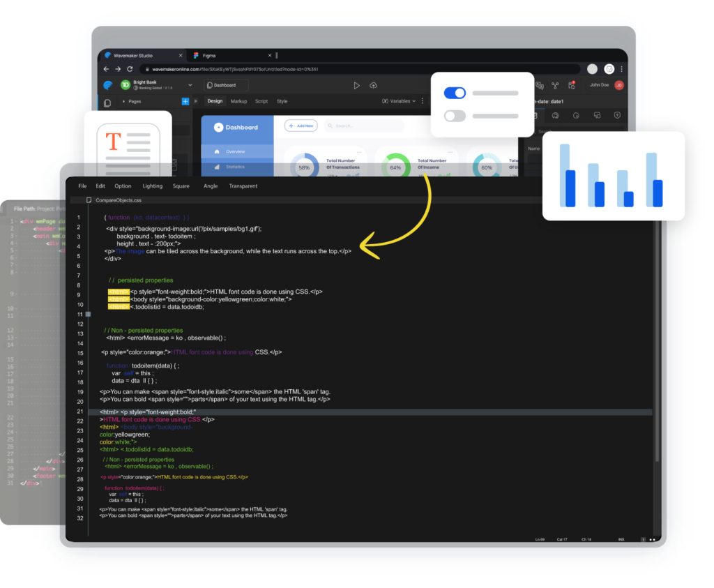Screen dimensions: 714x588
Task: Turn off the blue enabled toggle switch
Action: [x=455, y=93]
